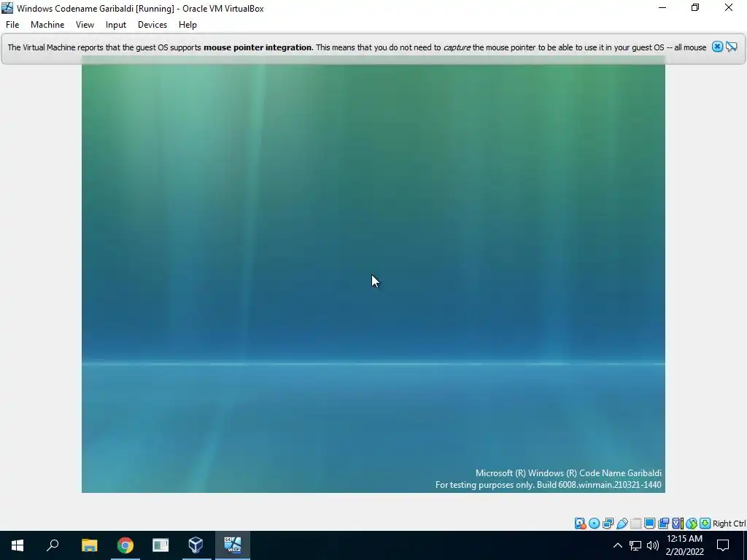
Task: Open the volume tray icon
Action: [x=653, y=545]
